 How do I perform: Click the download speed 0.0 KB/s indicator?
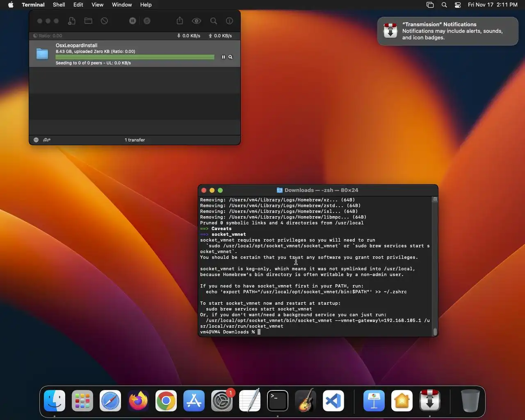189,36
